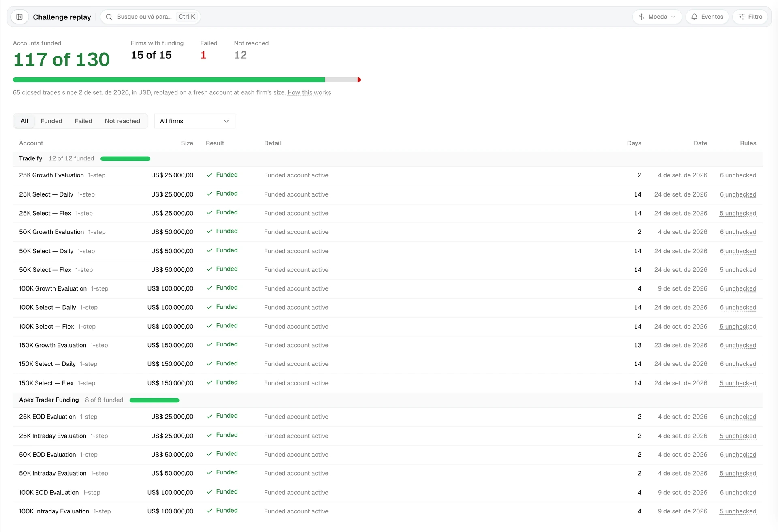Click the Failed count 1
This screenshot has height=532, width=778.
[203, 56]
